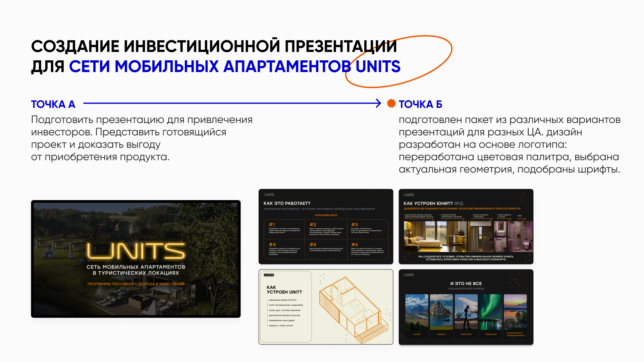This screenshot has width=644, height=362.
Task: Click UNITS badge on И ЭТО НЕ ВСЕ slide
Action: (x=409, y=275)
